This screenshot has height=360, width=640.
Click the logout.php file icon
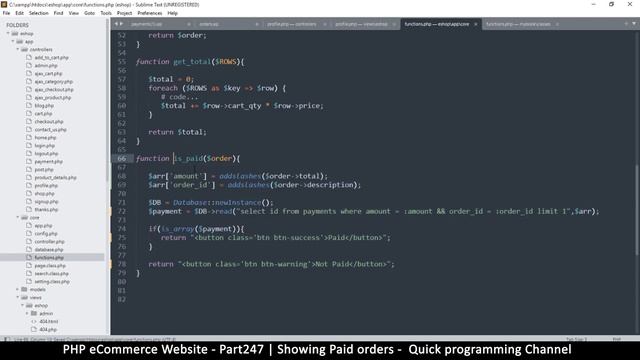click(x=29, y=153)
